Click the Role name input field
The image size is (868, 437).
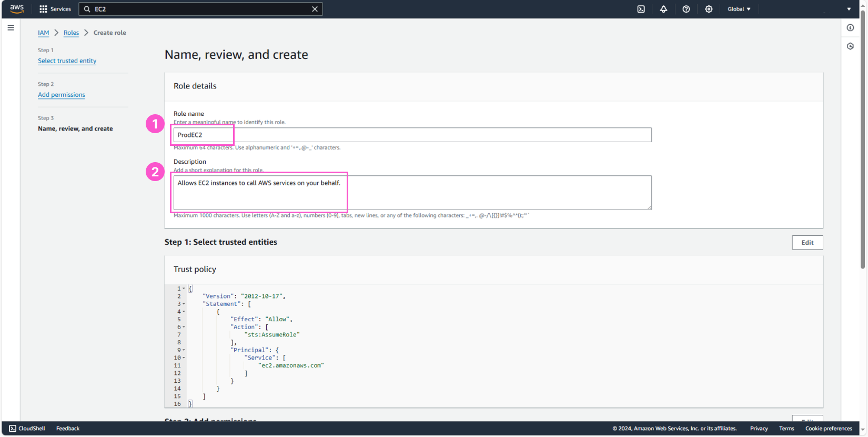coord(412,135)
